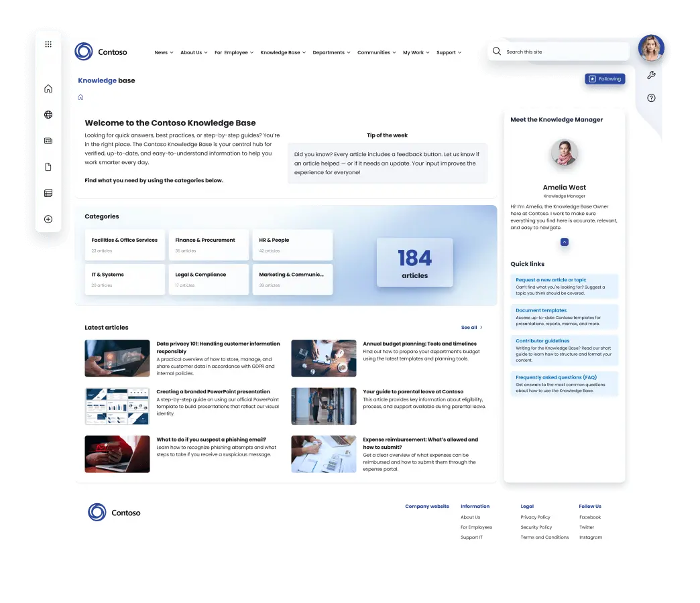Open the Departments dropdown menu

tap(331, 52)
